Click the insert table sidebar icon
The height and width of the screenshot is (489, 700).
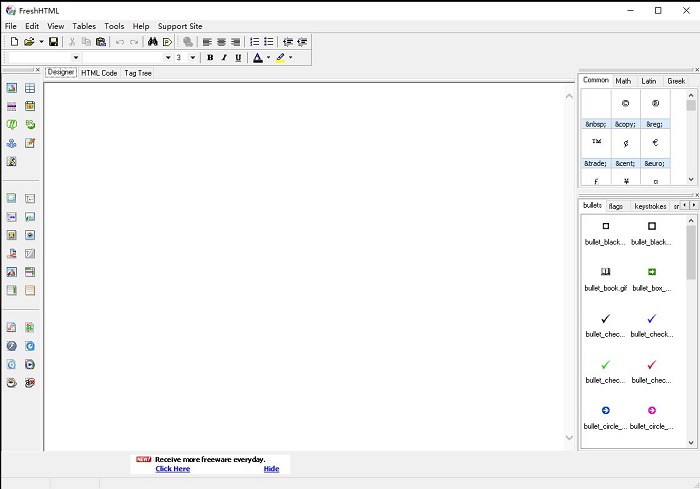pyautogui.click(x=30, y=88)
